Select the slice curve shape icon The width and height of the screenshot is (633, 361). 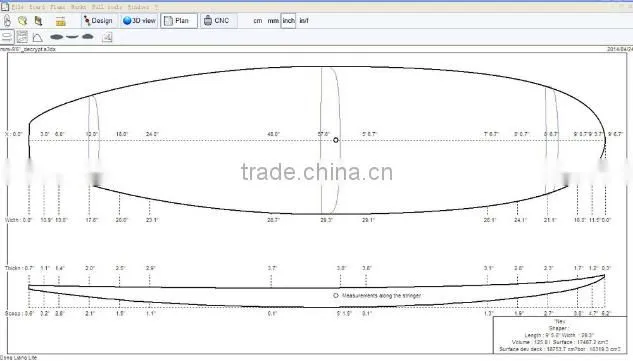pyautogui.click(x=37, y=37)
